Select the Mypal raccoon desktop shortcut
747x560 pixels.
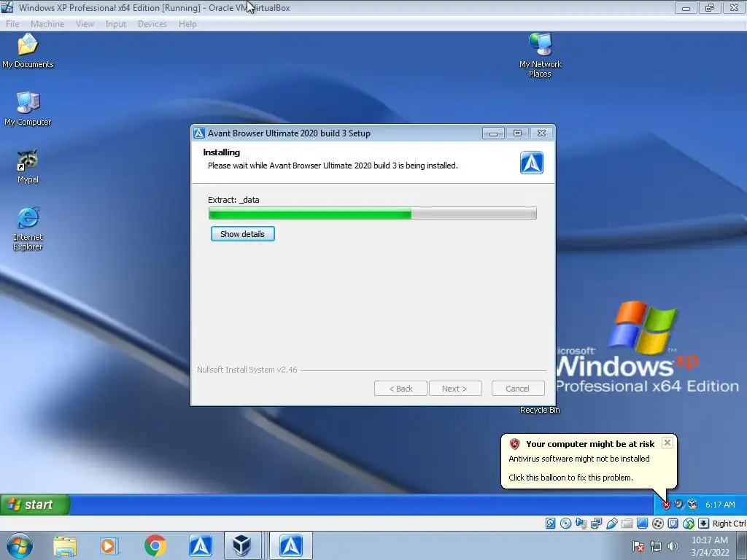[x=28, y=167]
